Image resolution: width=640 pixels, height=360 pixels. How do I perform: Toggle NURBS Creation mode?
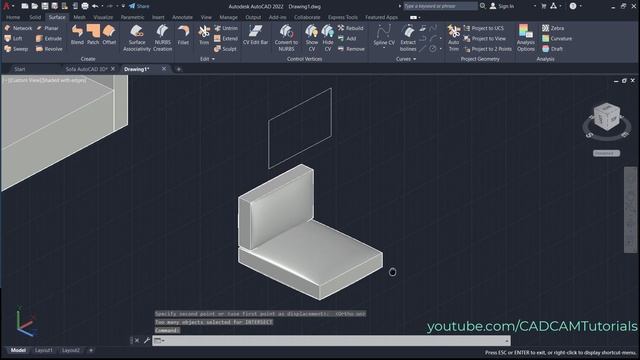point(162,38)
